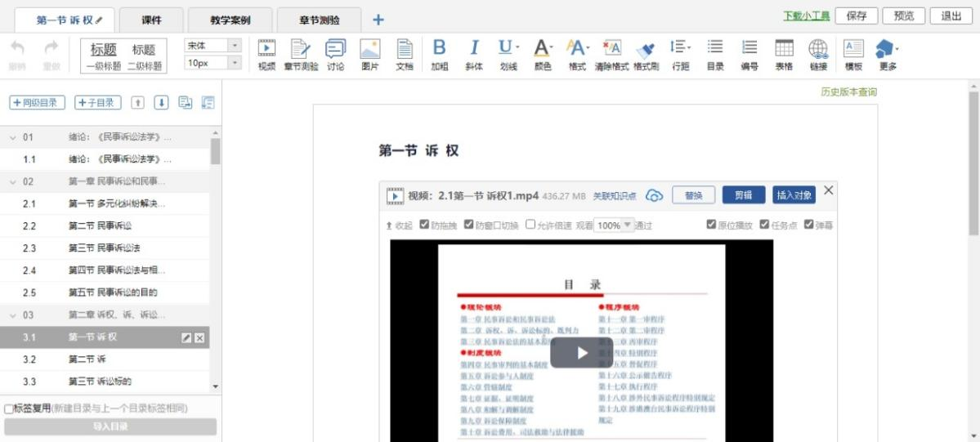Open the 历史版本查询 link
980x442 pixels.
point(848,92)
